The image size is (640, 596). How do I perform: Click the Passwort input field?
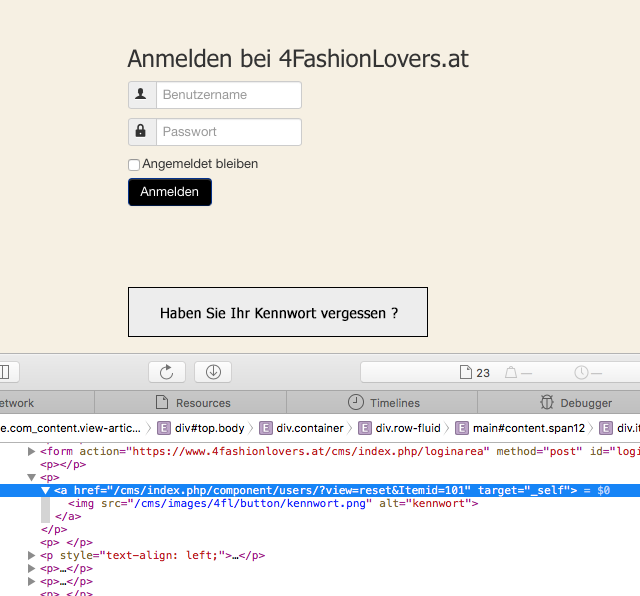click(x=229, y=132)
